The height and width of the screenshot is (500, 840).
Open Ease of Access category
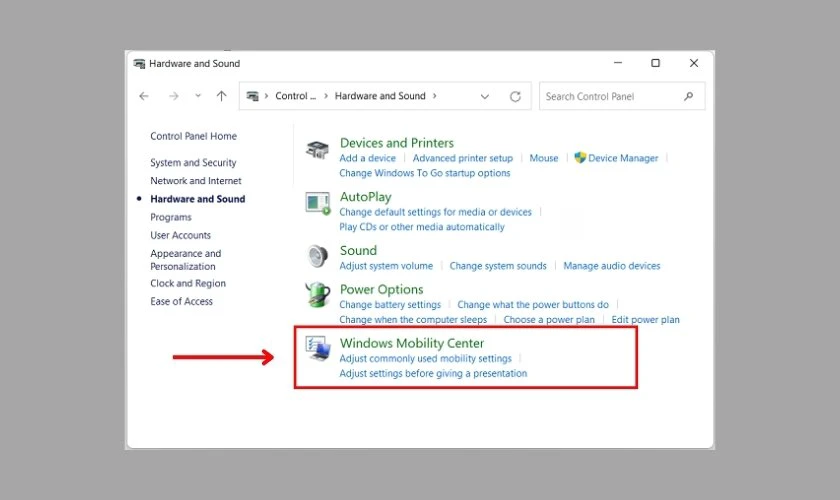(x=181, y=301)
